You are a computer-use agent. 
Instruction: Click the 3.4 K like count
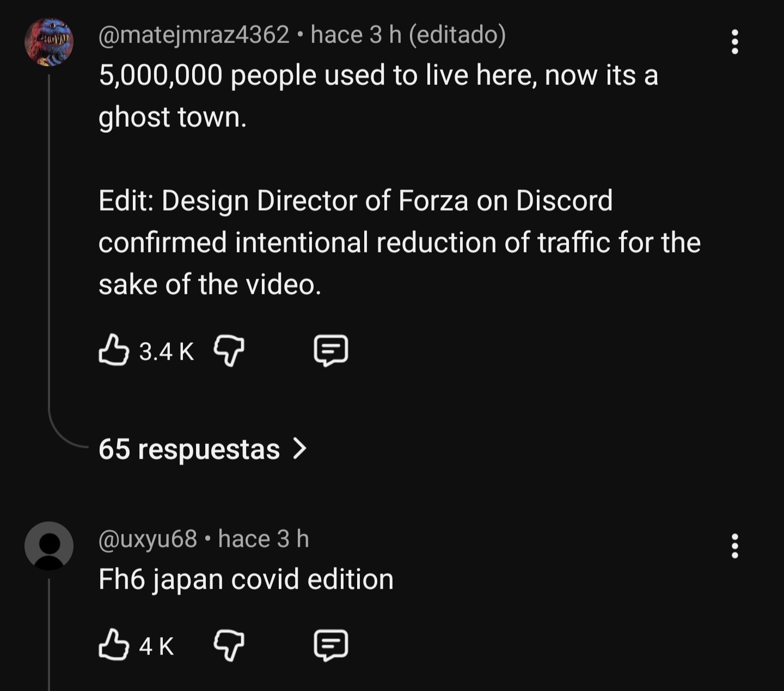pyautogui.click(x=166, y=351)
